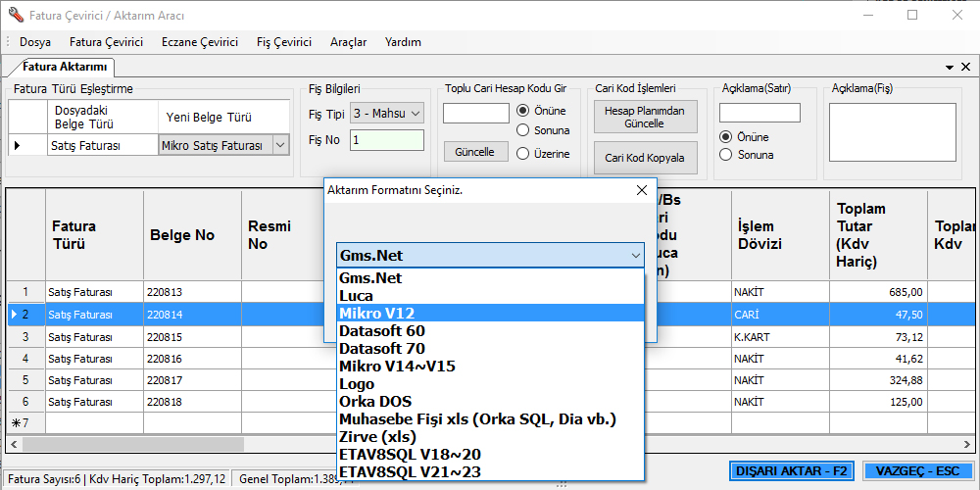Open the Fiş Çevirici menu

point(284,42)
